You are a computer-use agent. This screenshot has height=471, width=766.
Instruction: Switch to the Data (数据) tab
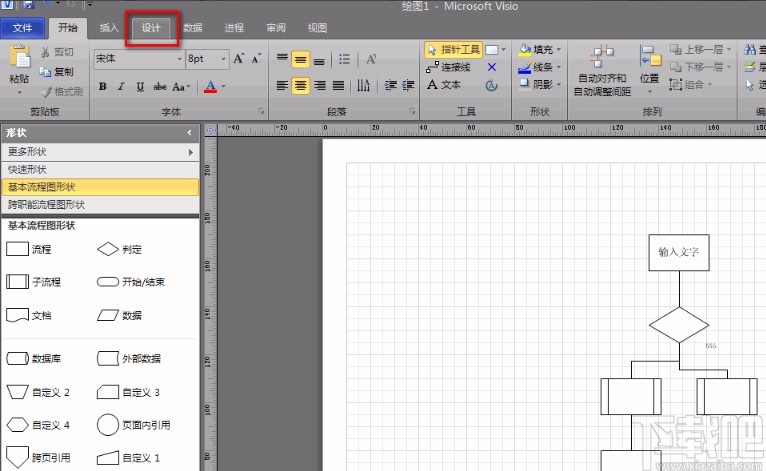click(193, 28)
